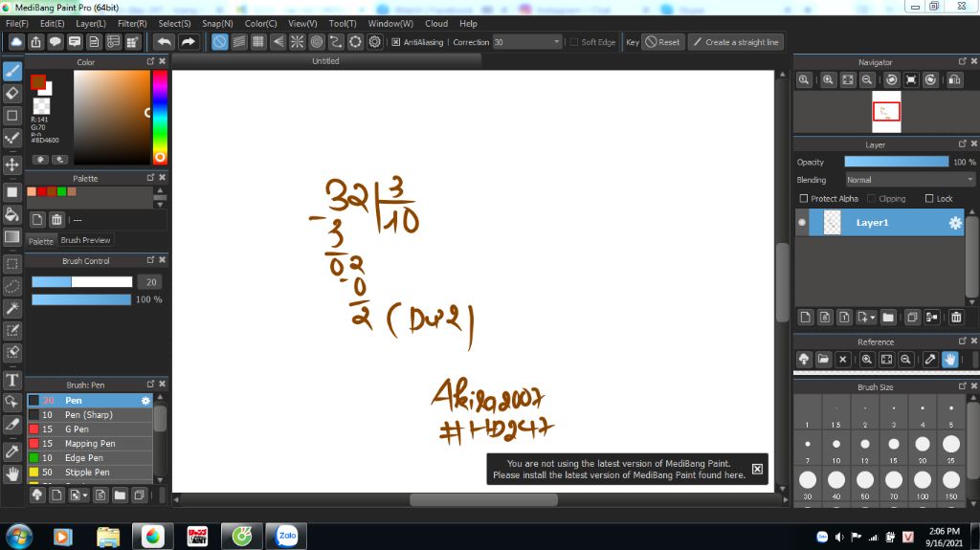Select the Eyedropper tool

click(x=11, y=451)
